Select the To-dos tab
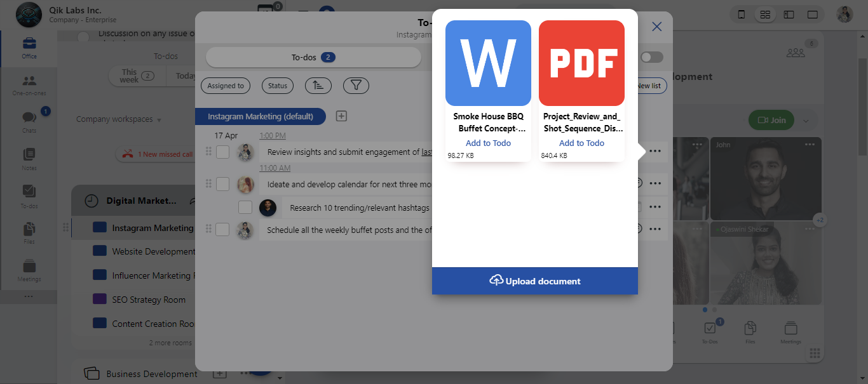The image size is (868, 384). pyautogui.click(x=313, y=58)
